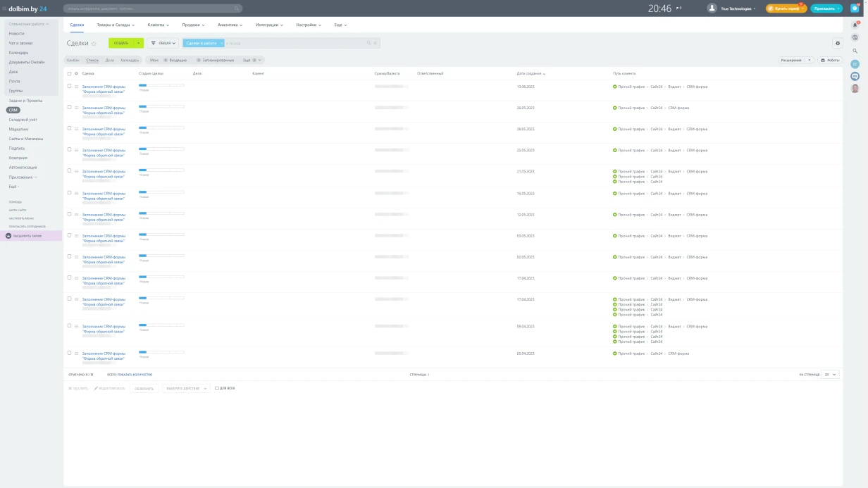Click the 'Показать количество' link
The width and height of the screenshot is (868, 488).
pyautogui.click(x=135, y=375)
